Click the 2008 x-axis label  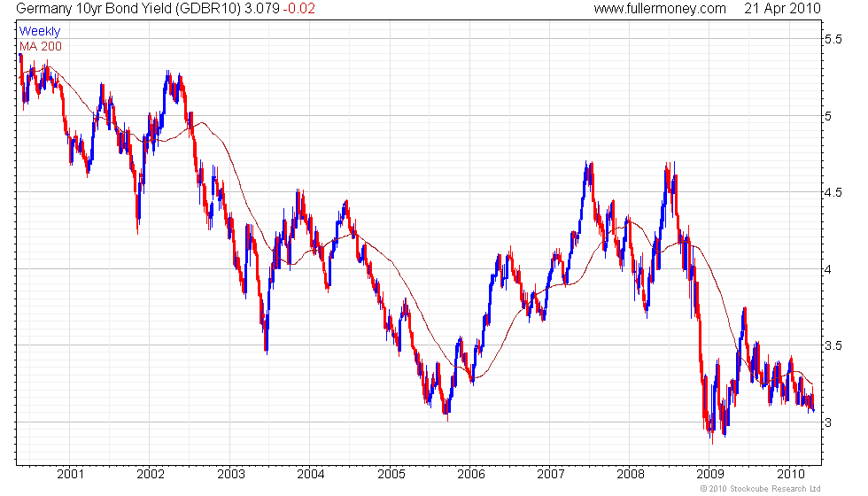click(631, 474)
